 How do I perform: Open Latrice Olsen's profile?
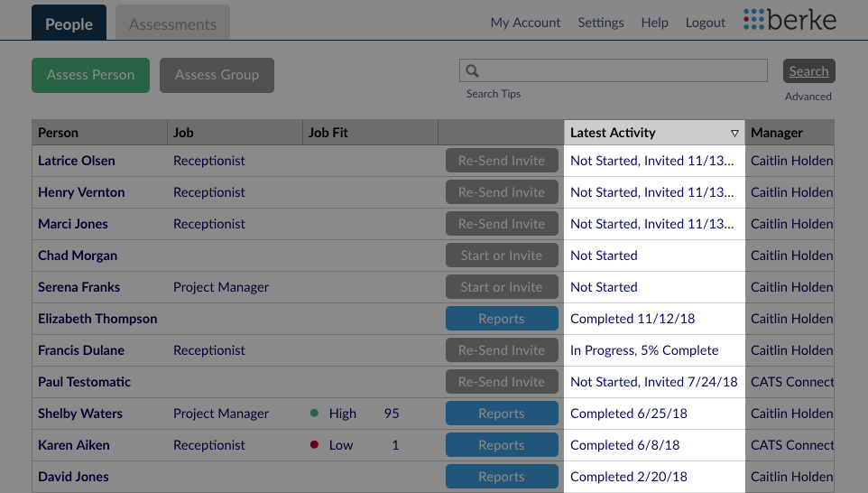(x=77, y=161)
